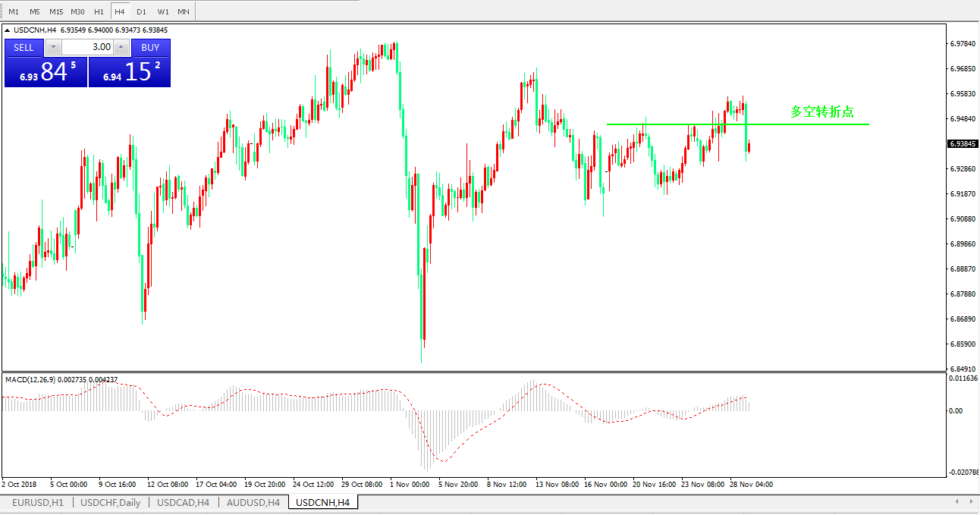The image size is (980, 515).
Task: Click the 3.00 volume input field
Action: point(87,47)
